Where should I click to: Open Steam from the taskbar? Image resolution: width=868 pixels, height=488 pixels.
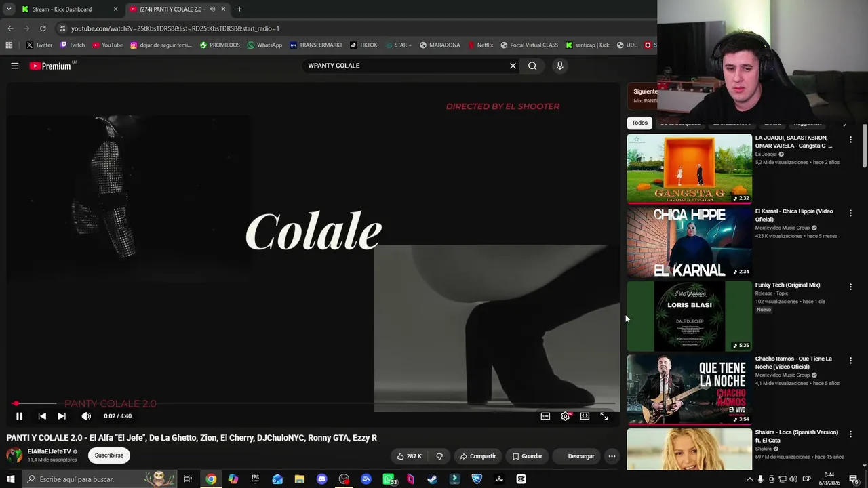(x=433, y=479)
